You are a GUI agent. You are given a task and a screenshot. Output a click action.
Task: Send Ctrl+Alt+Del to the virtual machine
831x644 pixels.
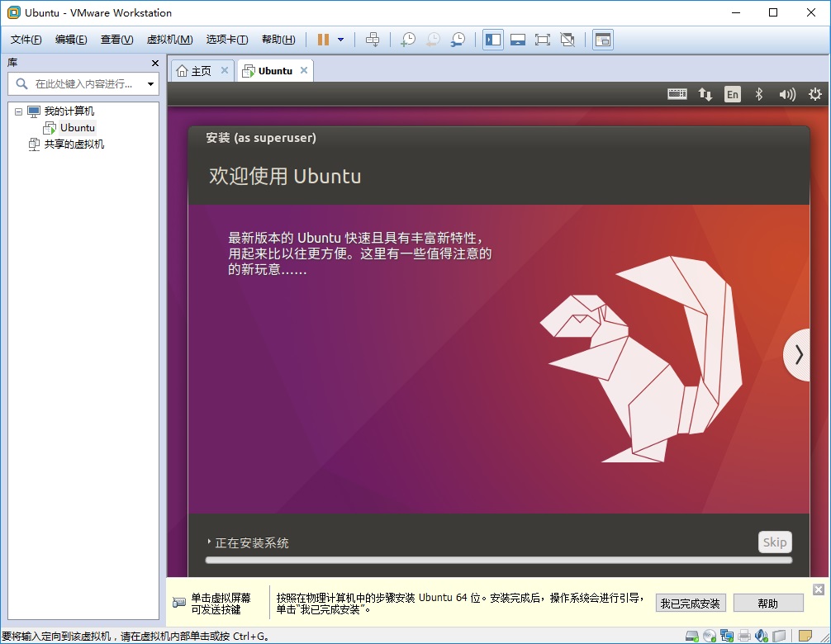373,40
